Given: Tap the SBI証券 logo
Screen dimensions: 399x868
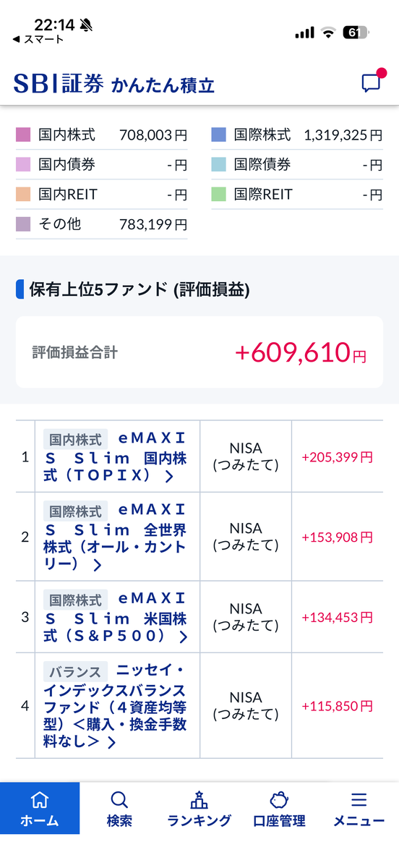Looking at the screenshot, I should coord(59,83).
